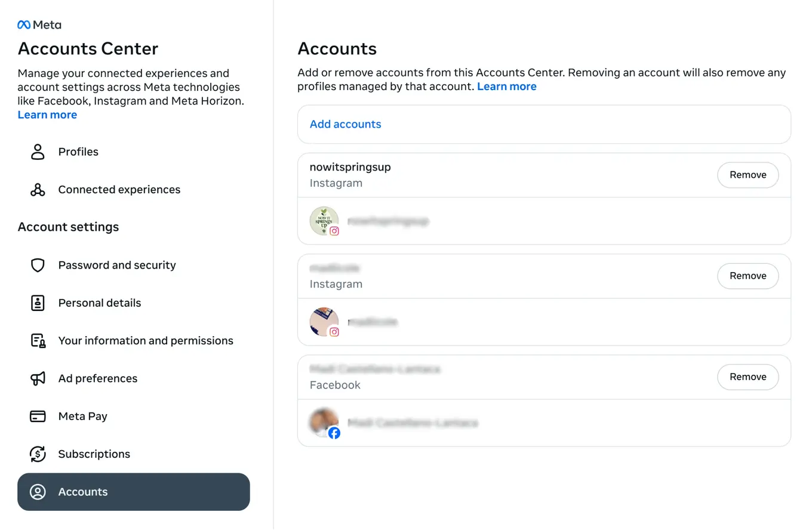This screenshot has height=530, width=812.
Task: Click Learn more in the sidebar description
Action: 47,115
